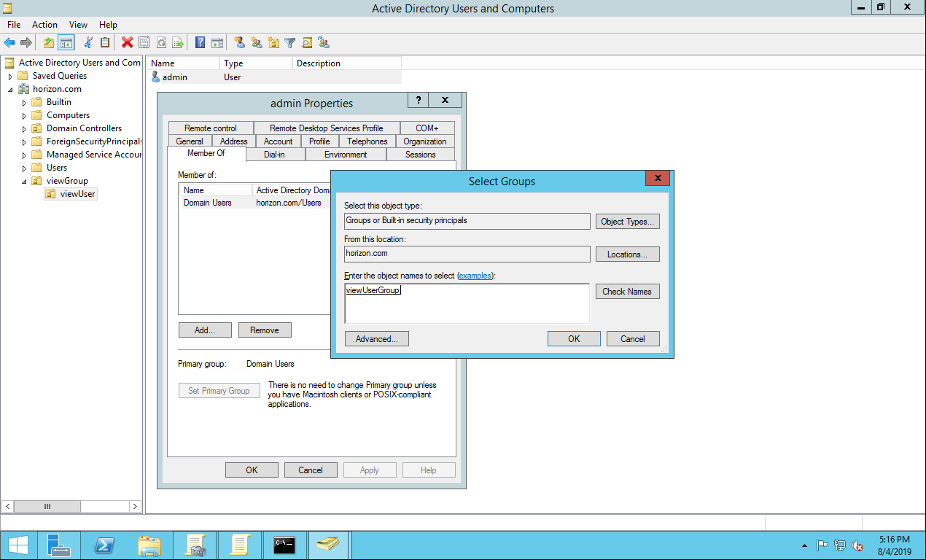This screenshot has height=560, width=926.
Task: Open PowerShell from the taskbar
Action: coord(104,545)
